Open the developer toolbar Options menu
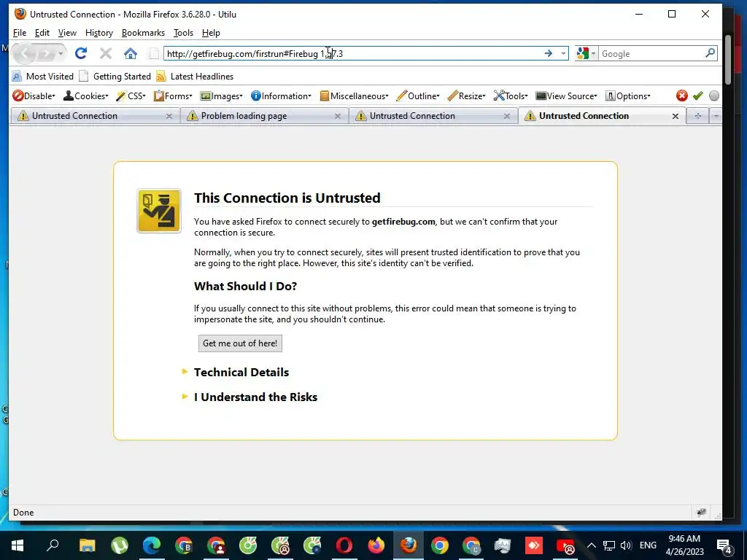The image size is (747, 560). (628, 96)
